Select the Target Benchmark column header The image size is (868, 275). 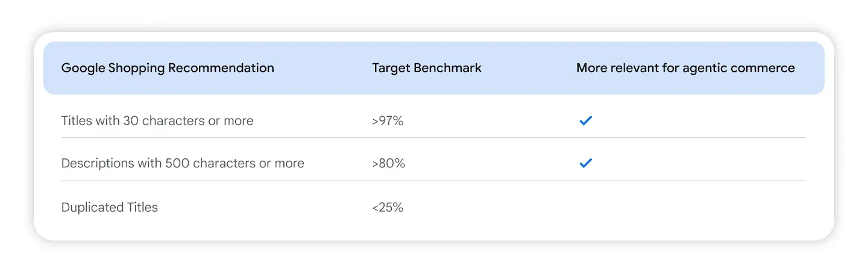coord(427,68)
